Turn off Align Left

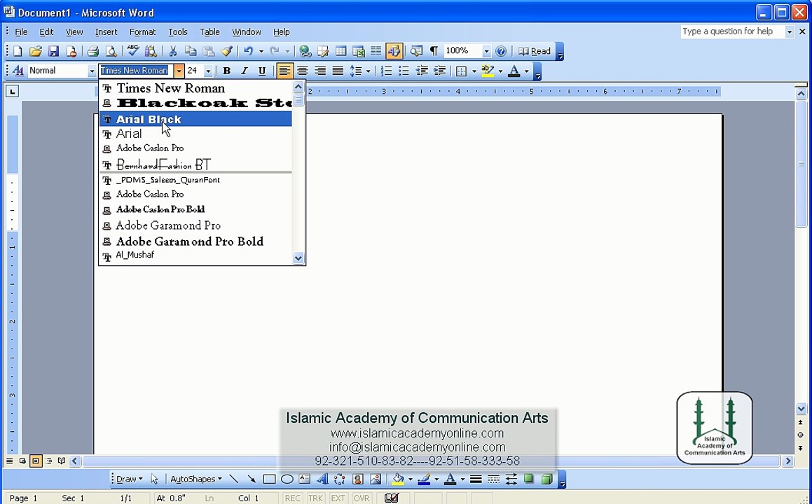pos(284,71)
